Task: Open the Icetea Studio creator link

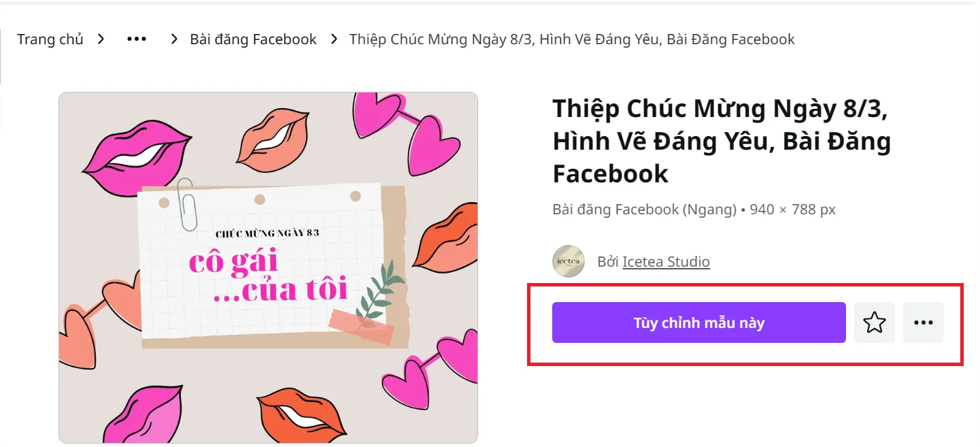Action: click(x=666, y=261)
